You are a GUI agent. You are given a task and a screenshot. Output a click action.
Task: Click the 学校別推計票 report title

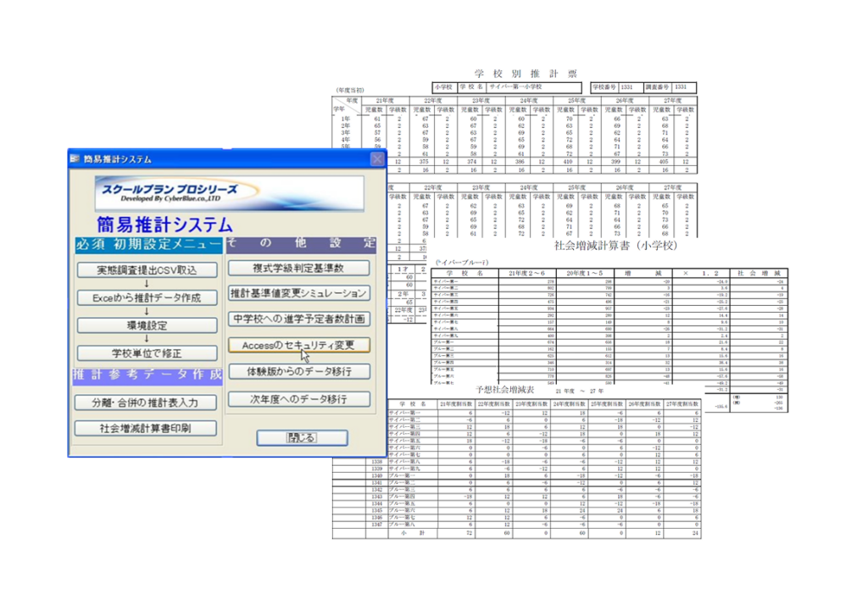tap(526, 74)
